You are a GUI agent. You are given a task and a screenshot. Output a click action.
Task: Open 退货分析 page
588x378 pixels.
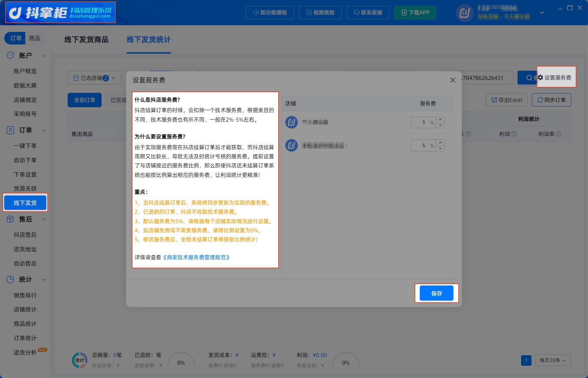(x=25, y=352)
